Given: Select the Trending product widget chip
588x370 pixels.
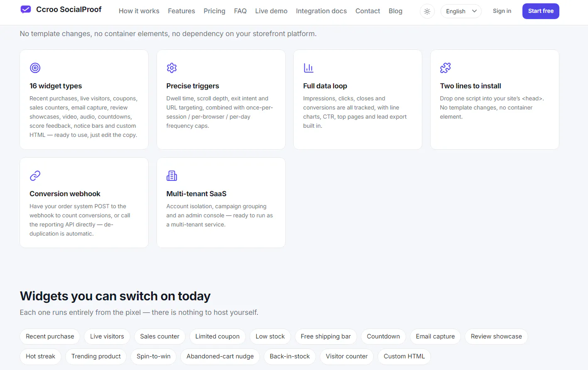Looking at the screenshot, I should coord(96,356).
